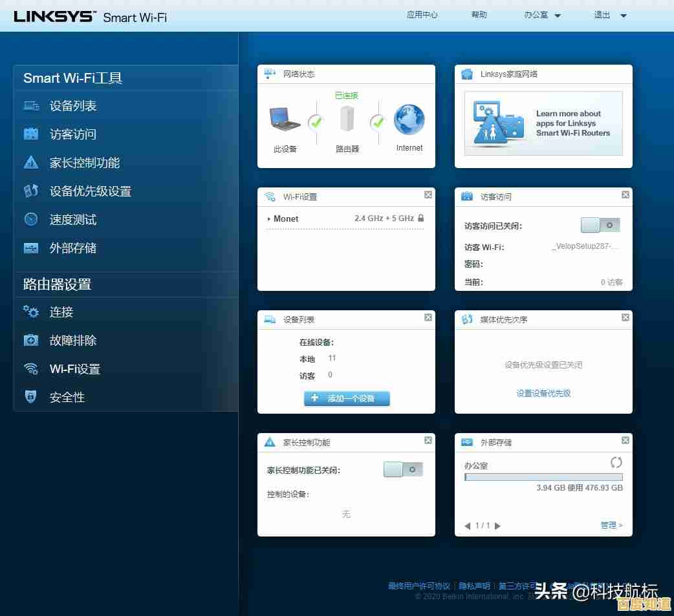
Task: Click the next page arrow in 外部存储
Action: point(497,526)
